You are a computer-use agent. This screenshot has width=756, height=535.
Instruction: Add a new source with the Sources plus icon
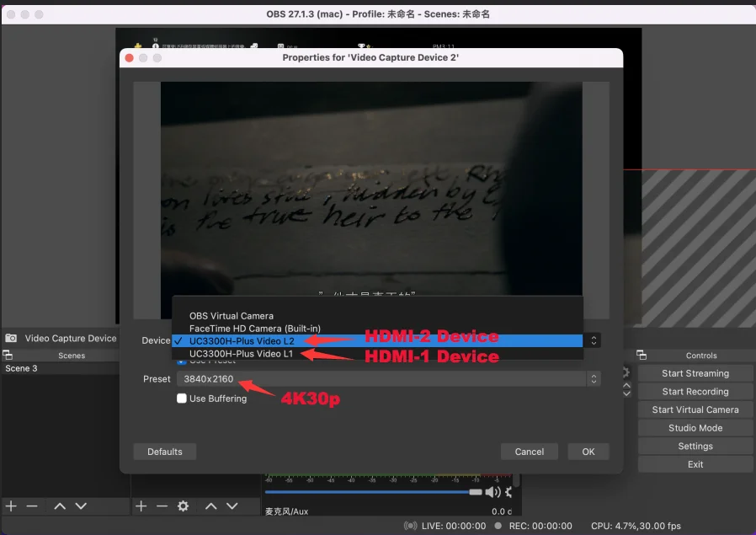141,506
